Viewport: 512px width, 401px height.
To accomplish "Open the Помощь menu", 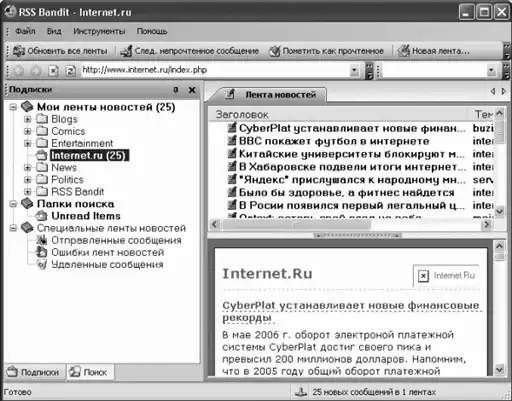I will [x=152, y=31].
